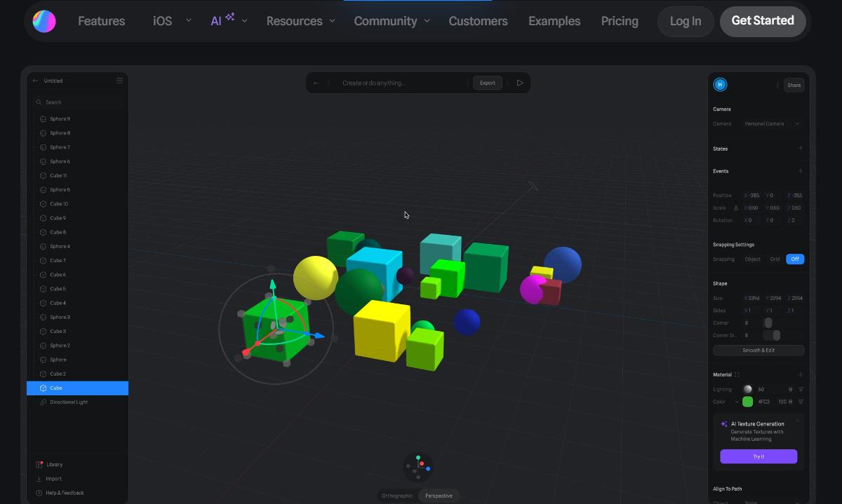This screenshot has height=504, width=842.
Task: Toggle visibility of the Lighting layer
Action: [801, 390]
